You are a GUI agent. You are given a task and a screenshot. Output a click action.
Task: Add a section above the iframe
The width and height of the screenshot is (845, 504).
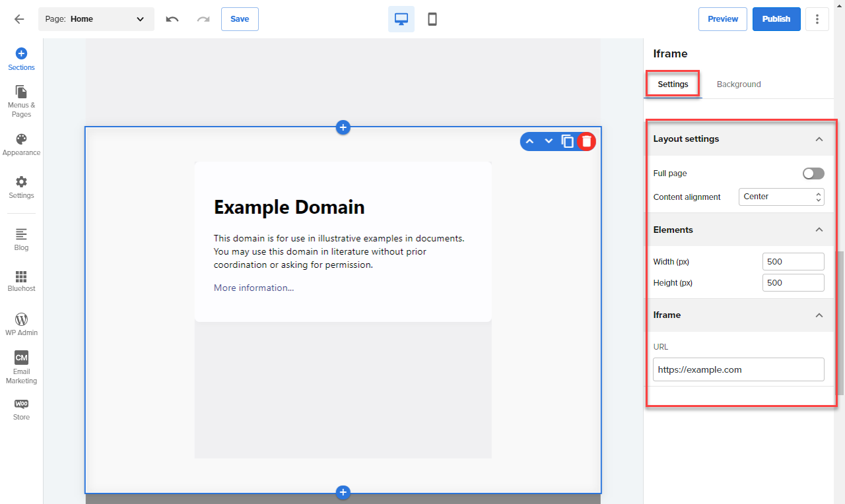(x=343, y=127)
